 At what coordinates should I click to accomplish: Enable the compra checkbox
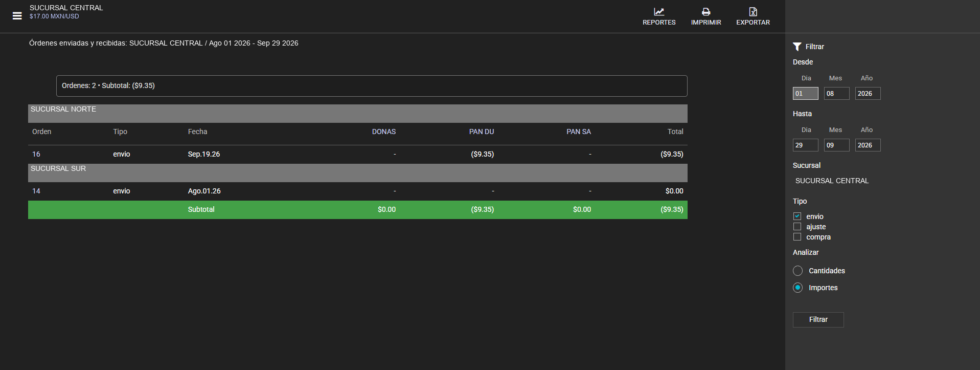797,237
